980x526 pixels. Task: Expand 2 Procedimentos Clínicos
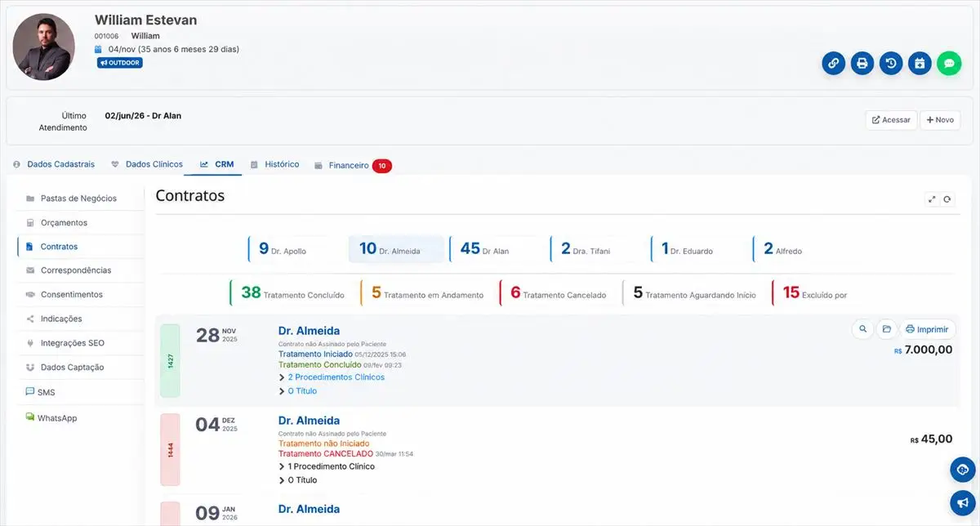point(332,377)
